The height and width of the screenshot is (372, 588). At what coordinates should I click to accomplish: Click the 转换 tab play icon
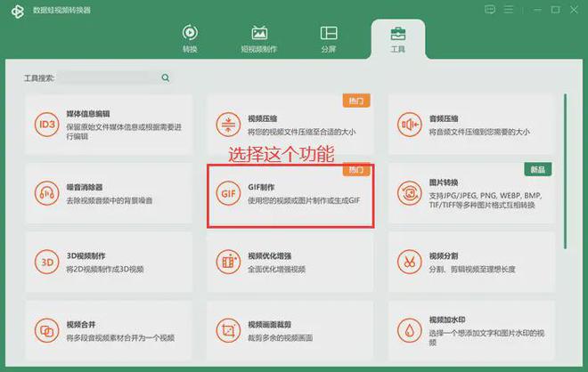[x=190, y=33]
